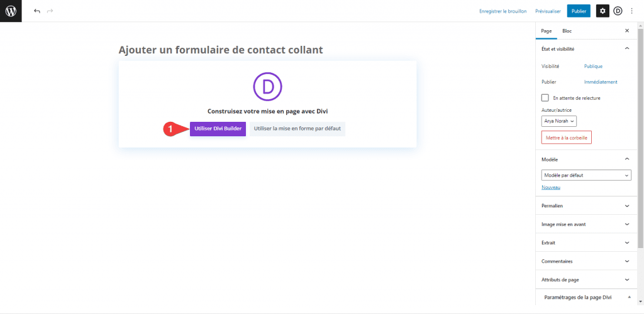Click the Publier label in sidebar

click(548, 82)
